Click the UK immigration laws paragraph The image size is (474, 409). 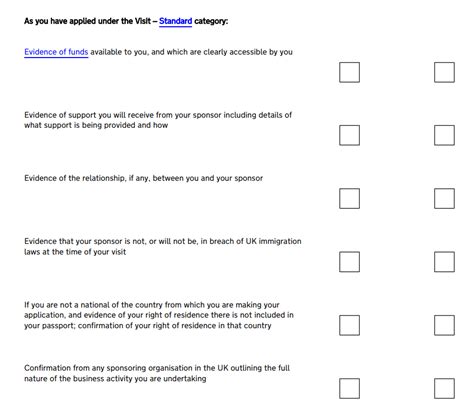point(163,246)
